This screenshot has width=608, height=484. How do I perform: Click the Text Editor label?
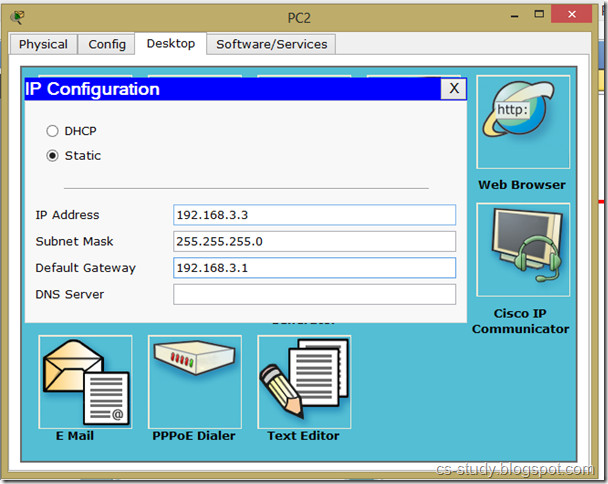pos(303,436)
